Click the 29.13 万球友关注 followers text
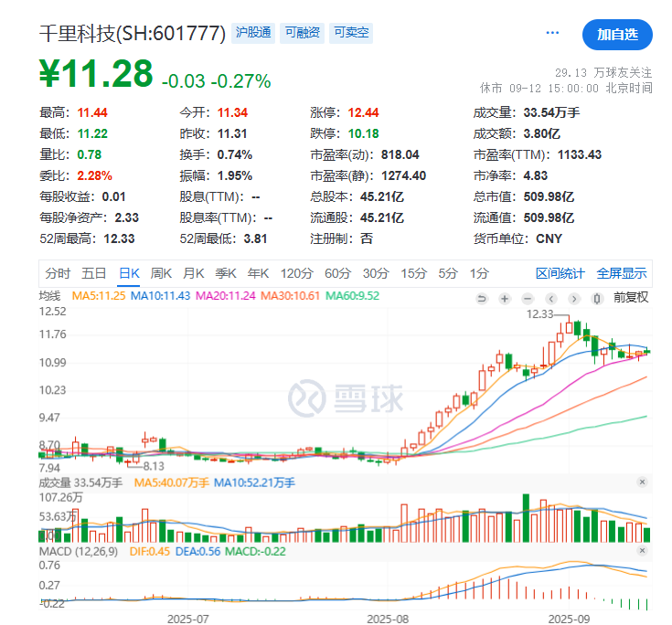 603,72
